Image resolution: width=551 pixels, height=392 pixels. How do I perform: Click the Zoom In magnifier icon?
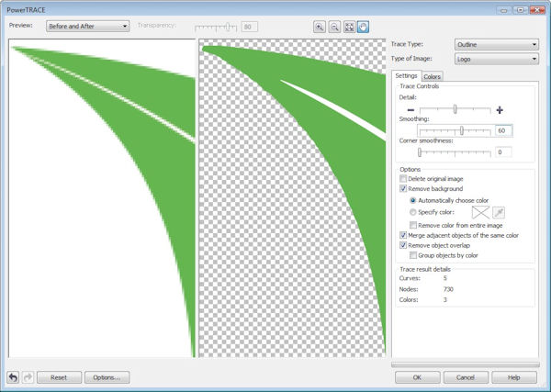click(x=319, y=27)
